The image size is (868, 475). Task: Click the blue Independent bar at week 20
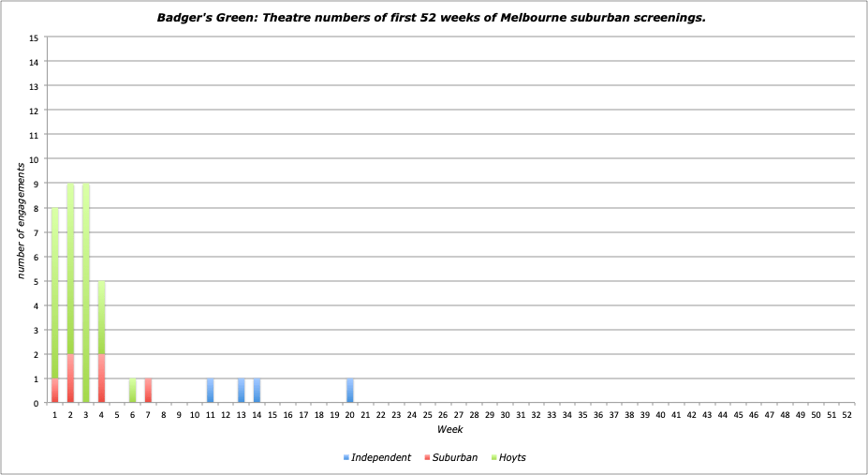pyautogui.click(x=349, y=391)
